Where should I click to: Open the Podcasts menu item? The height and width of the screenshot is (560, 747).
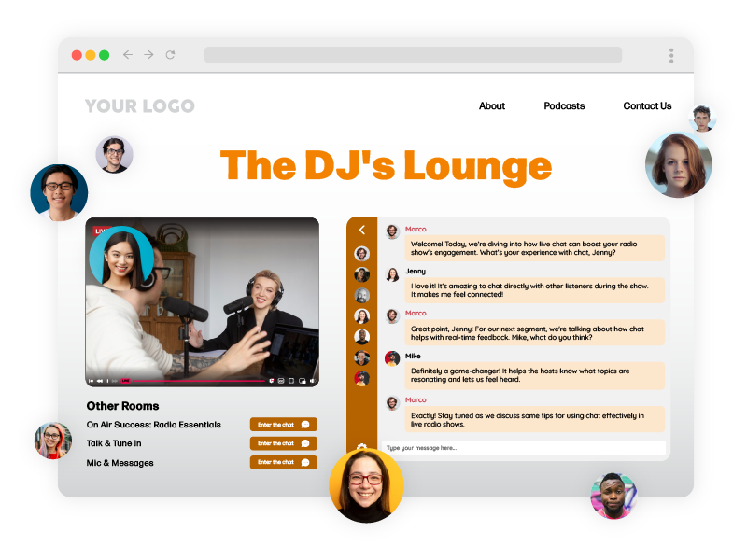coord(564,106)
